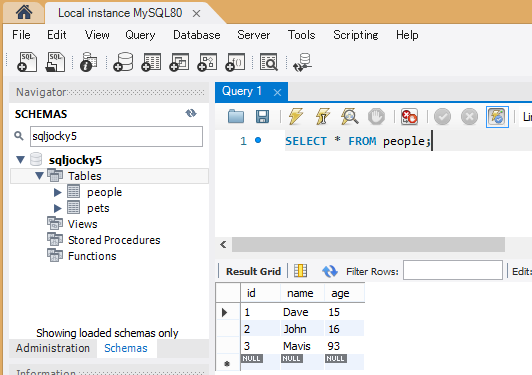Go to the Home tab icon
Viewport: 532px width, 375px height.
coord(24,13)
